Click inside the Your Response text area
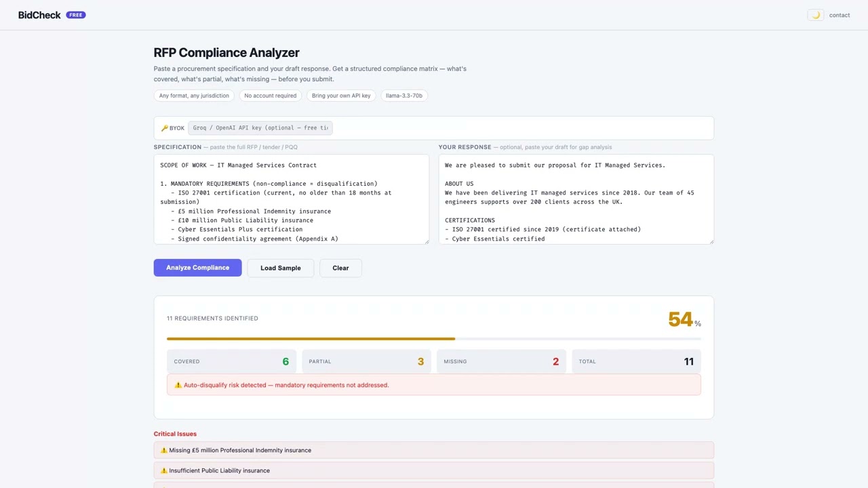This screenshot has height=488, width=868. pos(576,199)
